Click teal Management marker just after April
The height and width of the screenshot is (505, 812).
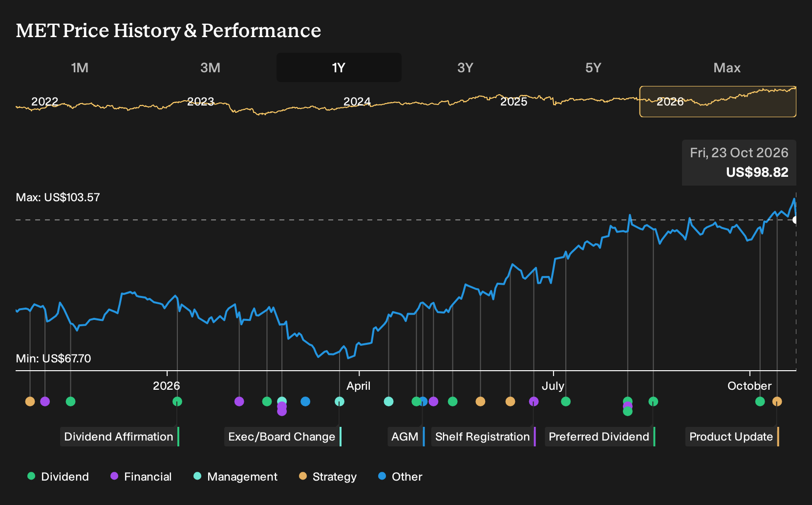pos(388,401)
